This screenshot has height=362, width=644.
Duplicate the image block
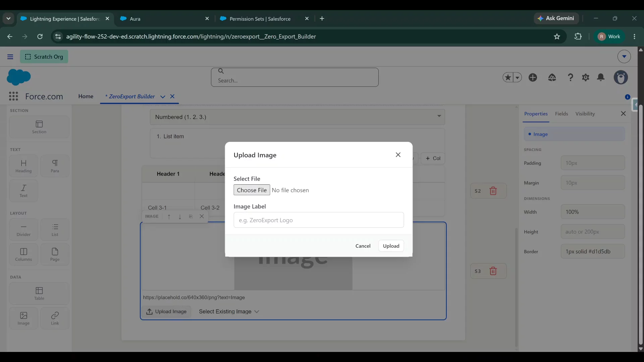point(191,217)
